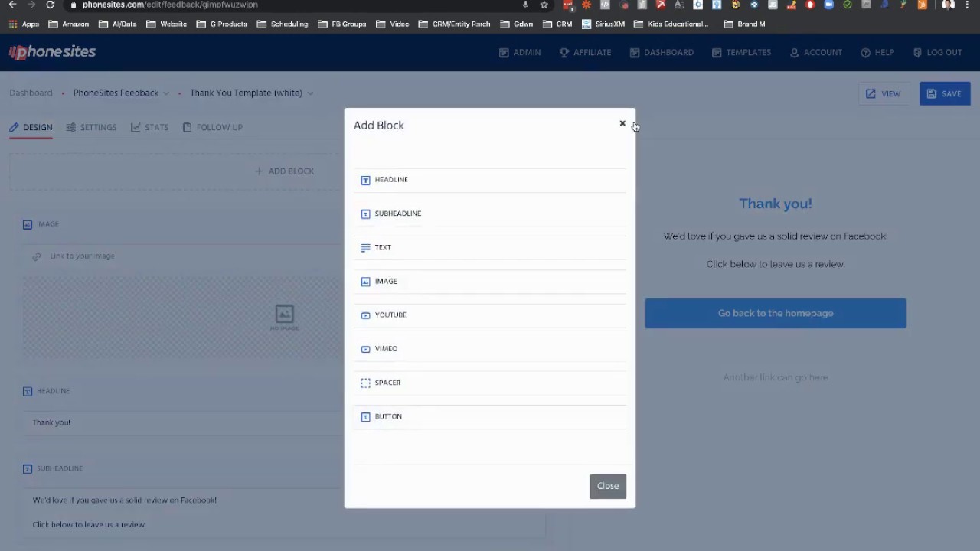Click Log Out in the header
The image size is (980, 551).
937,52
